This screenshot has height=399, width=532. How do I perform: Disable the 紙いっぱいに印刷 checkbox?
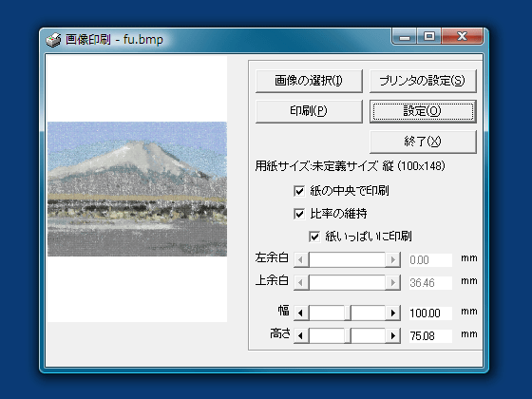point(314,237)
